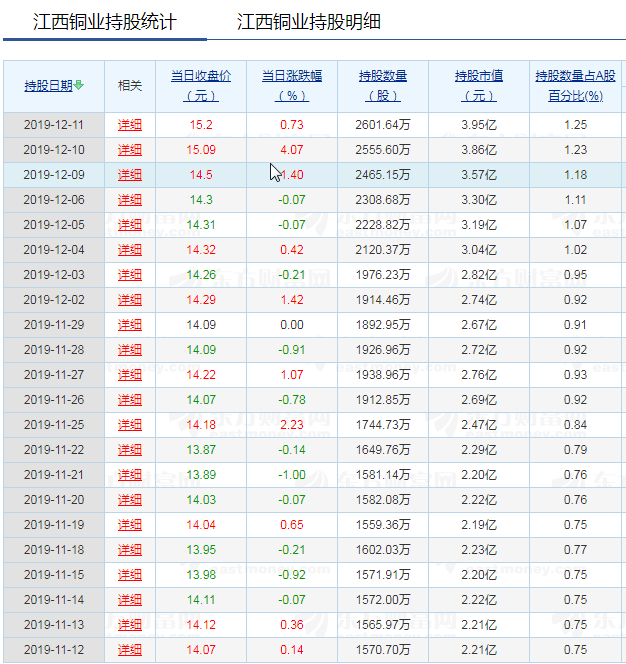Open 详细 link for 2019-11-18
Viewport: 626px width, 664px height.
130,550
